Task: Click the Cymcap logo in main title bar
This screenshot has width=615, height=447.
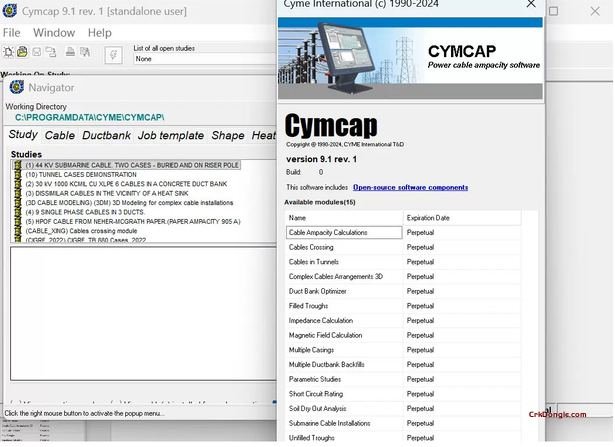Action: [x=9, y=11]
